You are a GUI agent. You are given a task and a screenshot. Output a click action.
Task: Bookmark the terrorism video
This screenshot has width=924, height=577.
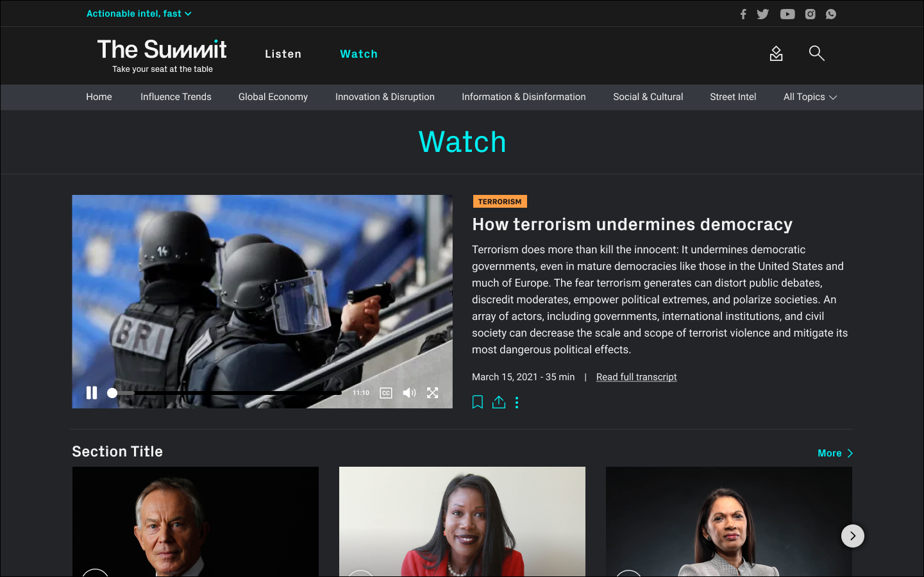478,403
